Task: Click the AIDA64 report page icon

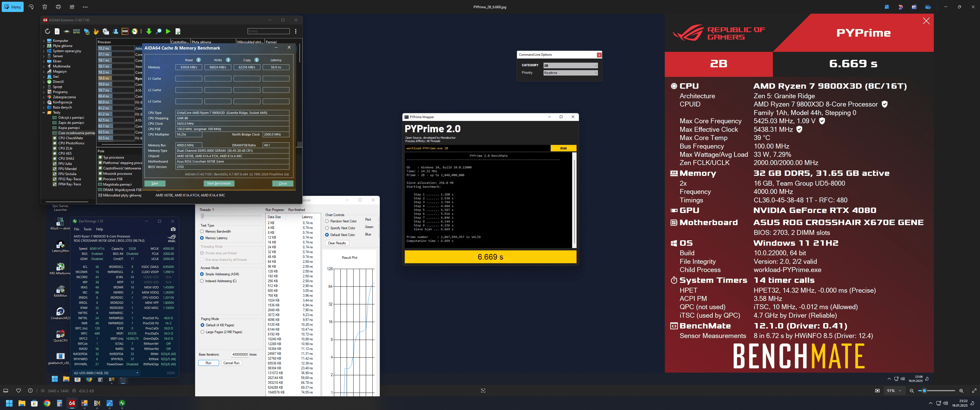Action: click(57, 32)
